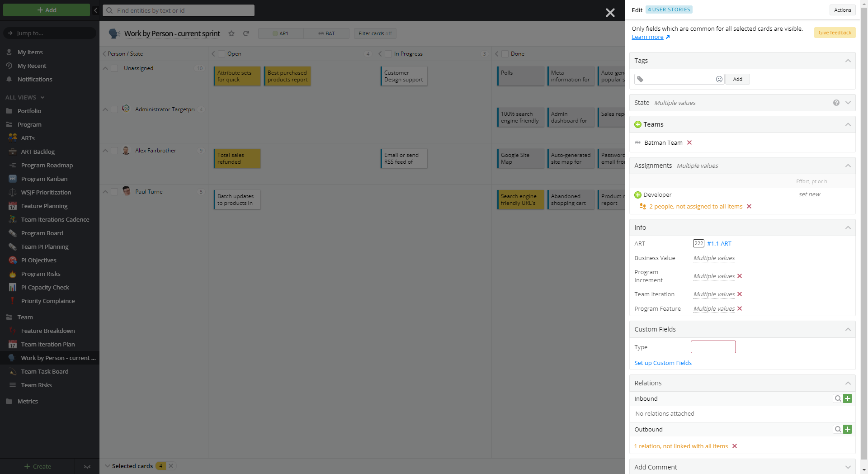
Task: Select all In Progress cards
Action: [x=388, y=53]
